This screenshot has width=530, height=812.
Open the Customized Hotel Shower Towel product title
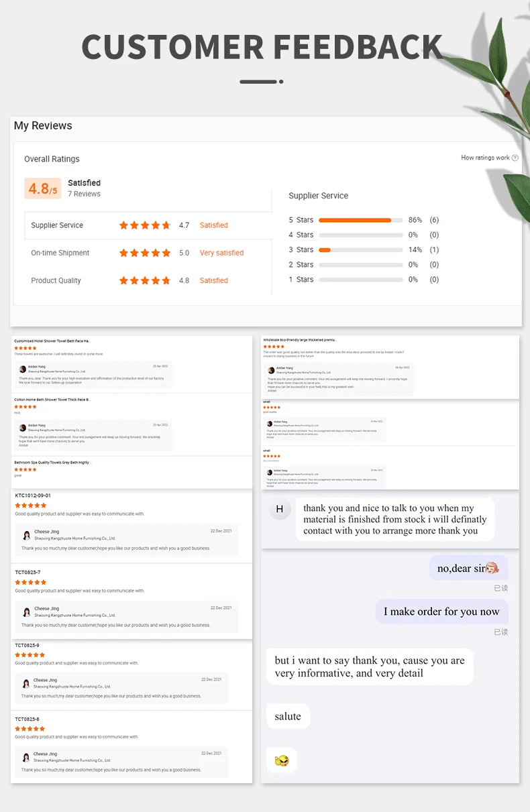(x=52, y=341)
